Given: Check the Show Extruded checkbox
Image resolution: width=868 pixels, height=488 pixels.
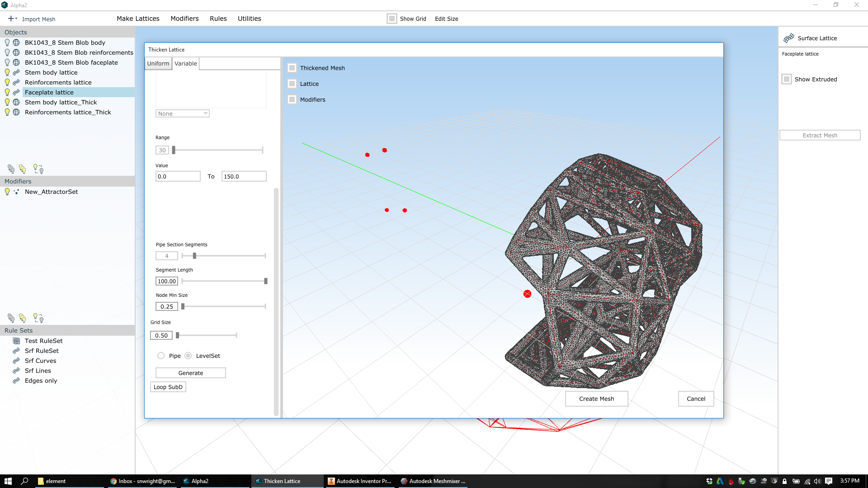Looking at the screenshot, I should (x=787, y=79).
